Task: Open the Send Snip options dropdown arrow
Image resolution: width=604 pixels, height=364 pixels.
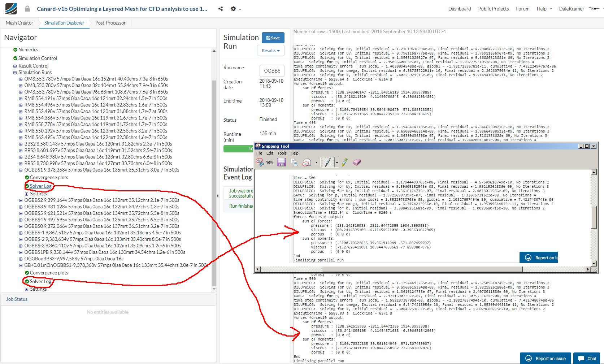Action: 316,162
